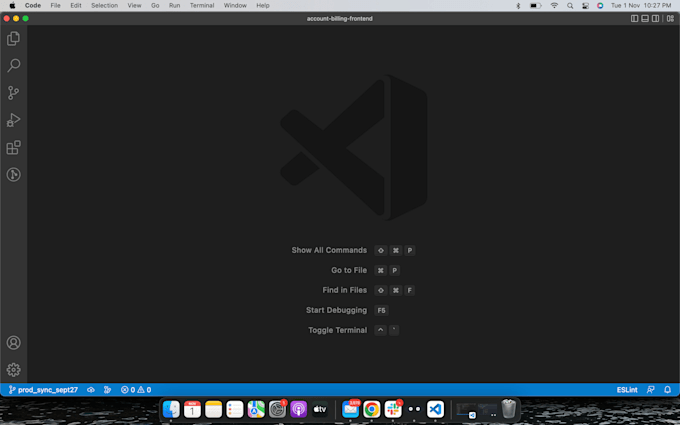This screenshot has height=425, width=680.
Task: Click the Accounts icon in activity bar
Action: 14,343
